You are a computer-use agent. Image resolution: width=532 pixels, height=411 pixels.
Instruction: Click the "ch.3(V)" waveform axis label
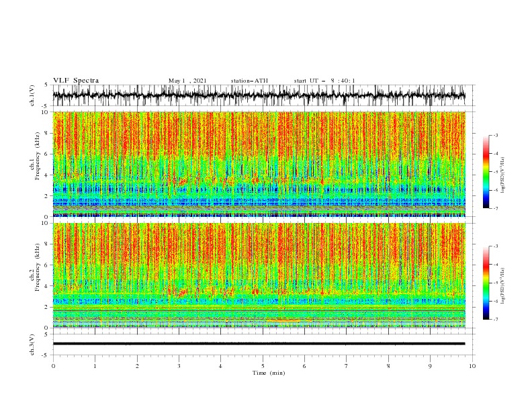(x=32, y=345)
